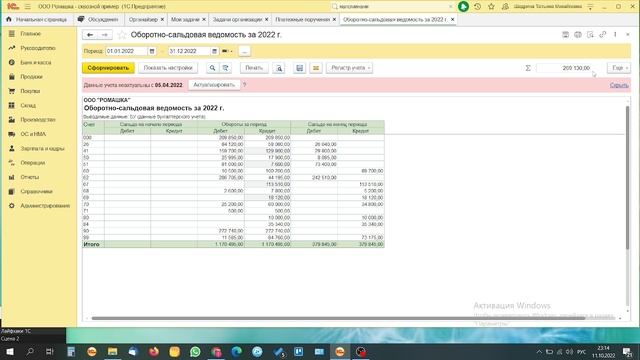Click the find-next search icon in toolbar
The image size is (640, 360).
coord(225,68)
